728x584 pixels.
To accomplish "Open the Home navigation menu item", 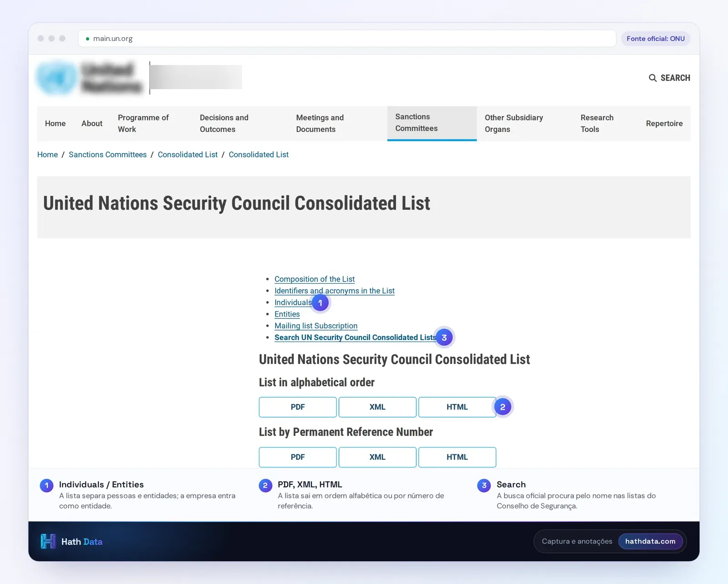I will [55, 123].
